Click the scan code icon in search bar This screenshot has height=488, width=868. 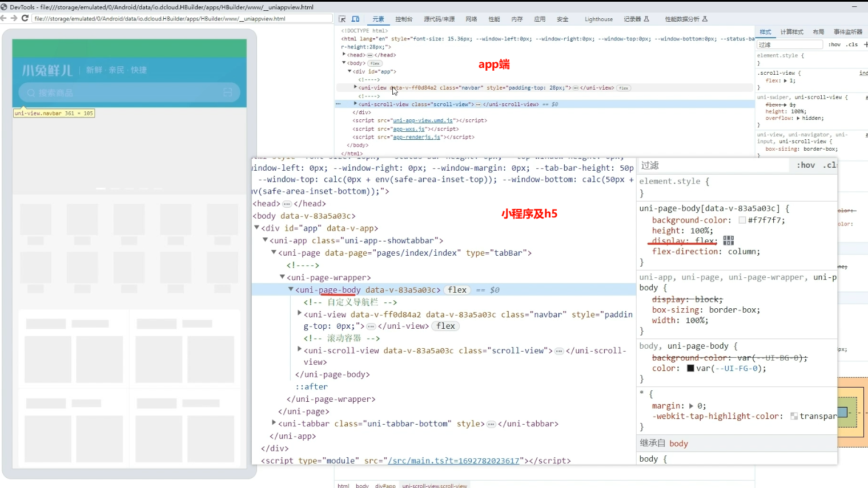227,92
